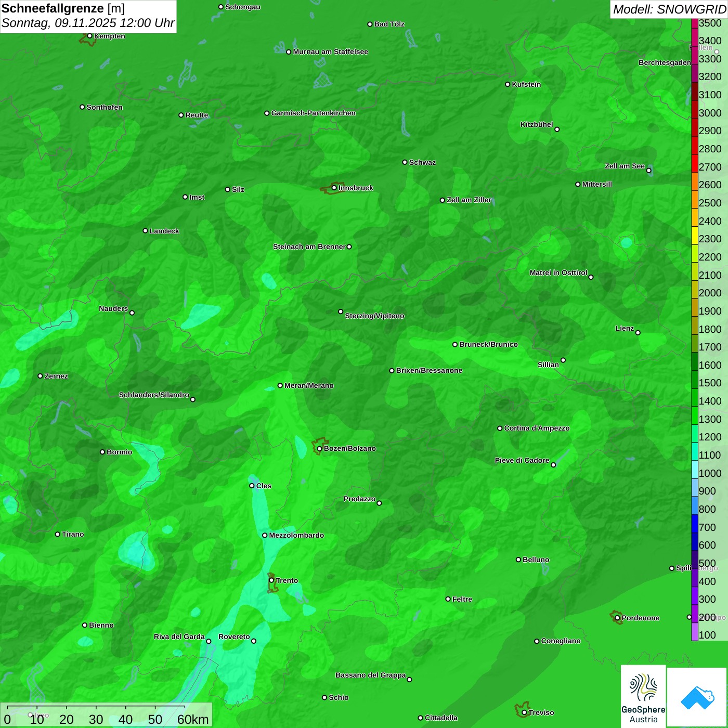The image size is (728, 728).
Task: Click the Schio town label
Action: coord(339,697)
